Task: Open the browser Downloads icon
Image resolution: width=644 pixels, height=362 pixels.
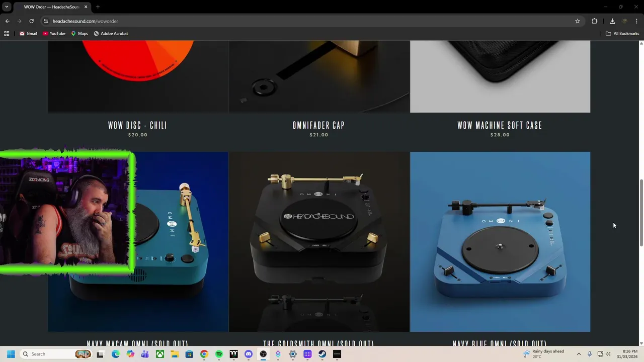Action: (612, 21)
